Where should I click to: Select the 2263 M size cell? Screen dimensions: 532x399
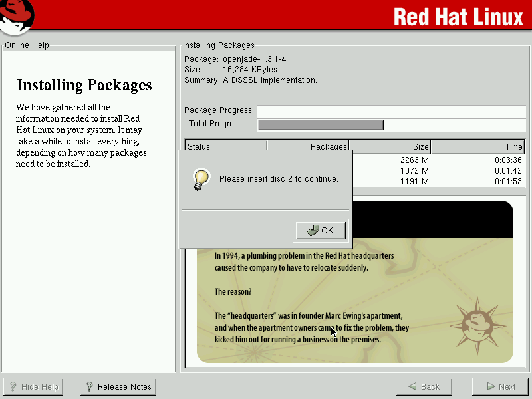click(414, 160)
